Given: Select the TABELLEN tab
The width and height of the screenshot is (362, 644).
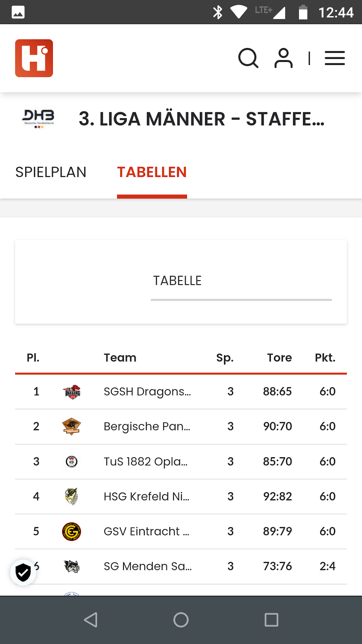Looking at the screenshot, I should click(152, 172).
